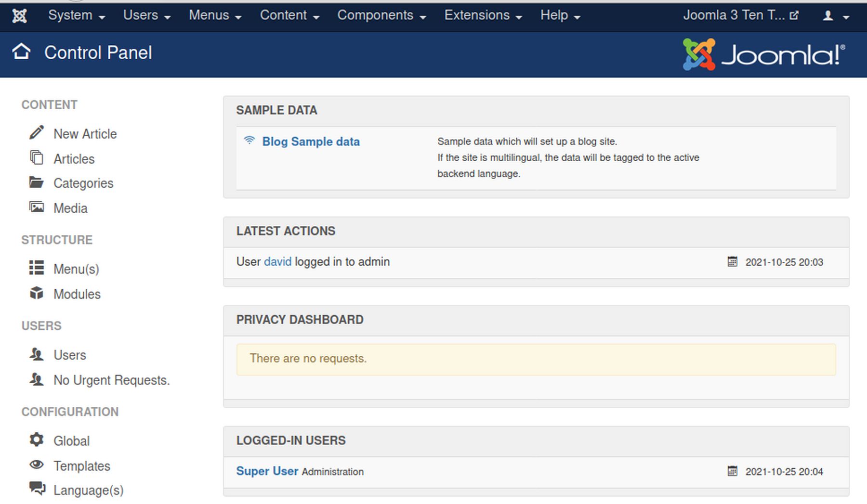
Task: Open the Super User profile link
Action: coord(267,471)
